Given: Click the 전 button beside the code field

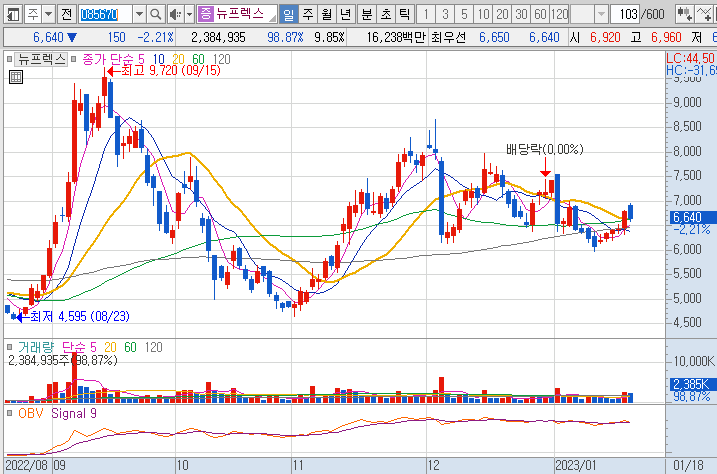Looking at the screenshot, I should [66, 15].
